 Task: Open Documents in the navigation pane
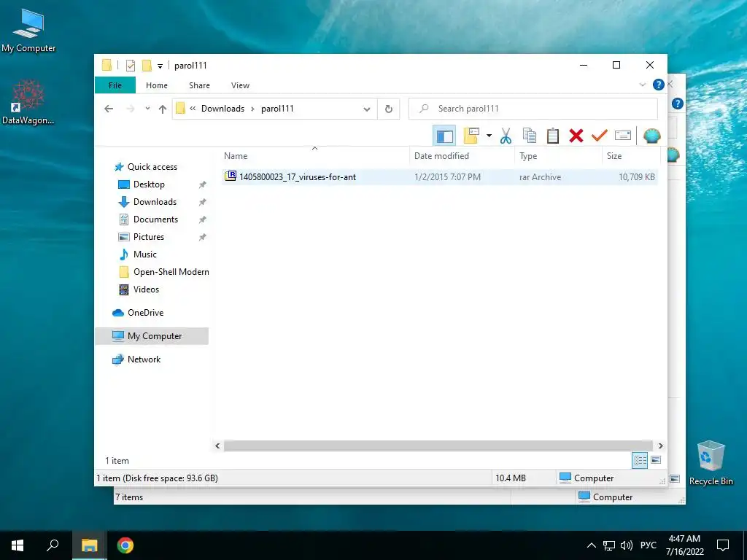pyautogui.click(x=155, y=219)
